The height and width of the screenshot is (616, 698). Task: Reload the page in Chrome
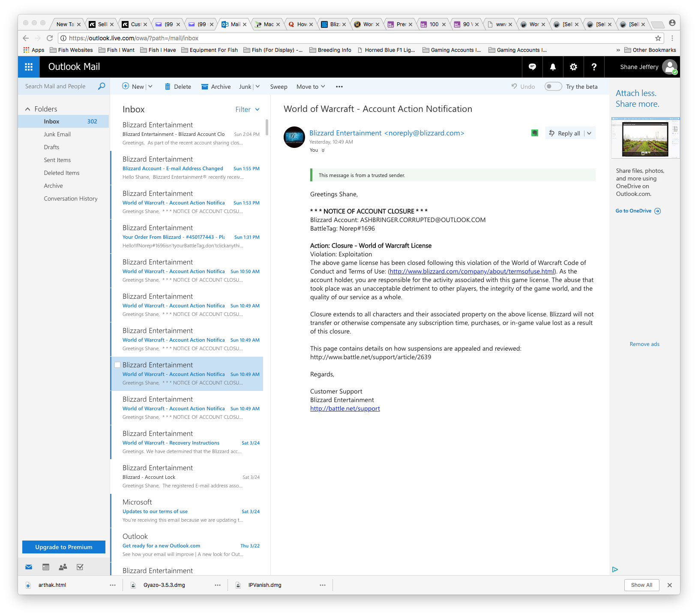tap(50, 38)
